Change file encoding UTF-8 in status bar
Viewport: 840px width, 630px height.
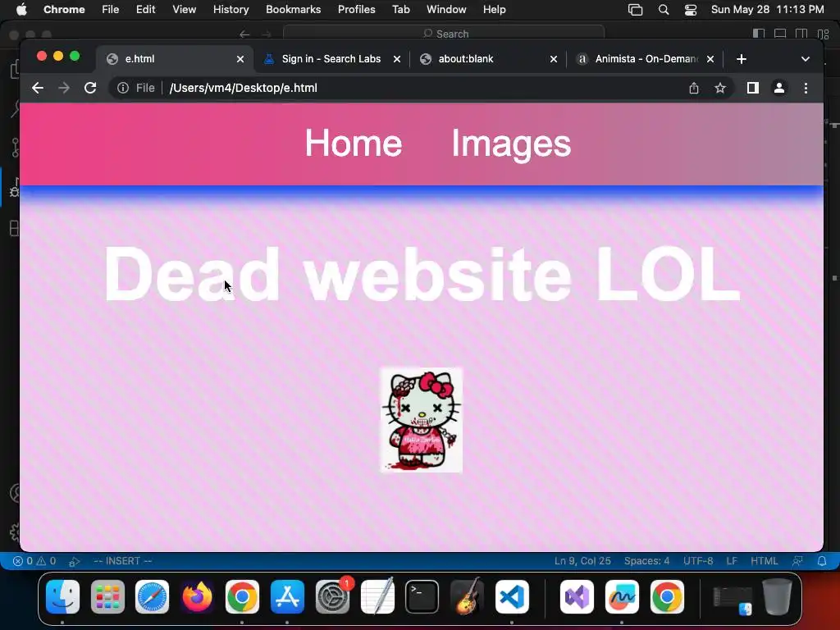pos(698,561)
